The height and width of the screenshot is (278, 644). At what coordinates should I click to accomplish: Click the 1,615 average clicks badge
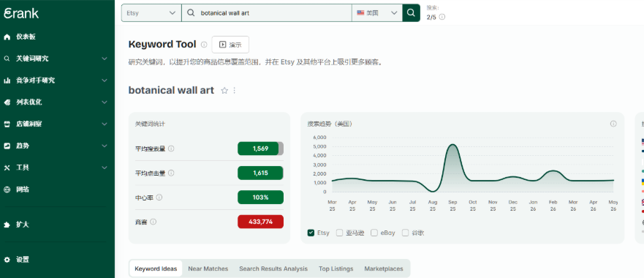tap(260, 173)
